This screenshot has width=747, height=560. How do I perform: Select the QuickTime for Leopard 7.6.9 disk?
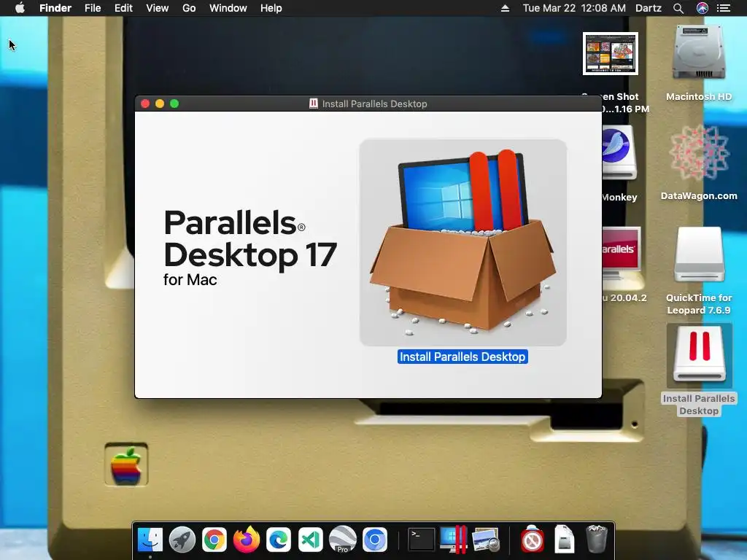pos(699,254)
